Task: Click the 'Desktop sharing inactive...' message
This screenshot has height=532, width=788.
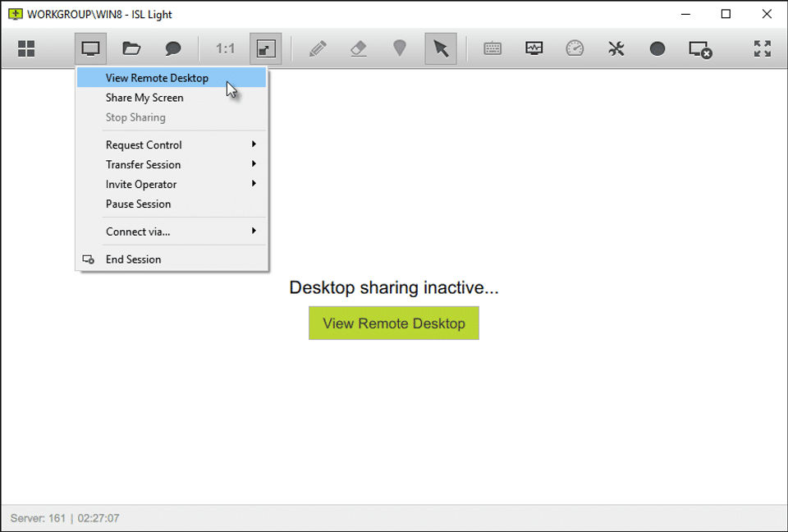Action: [x=393, y=287]
